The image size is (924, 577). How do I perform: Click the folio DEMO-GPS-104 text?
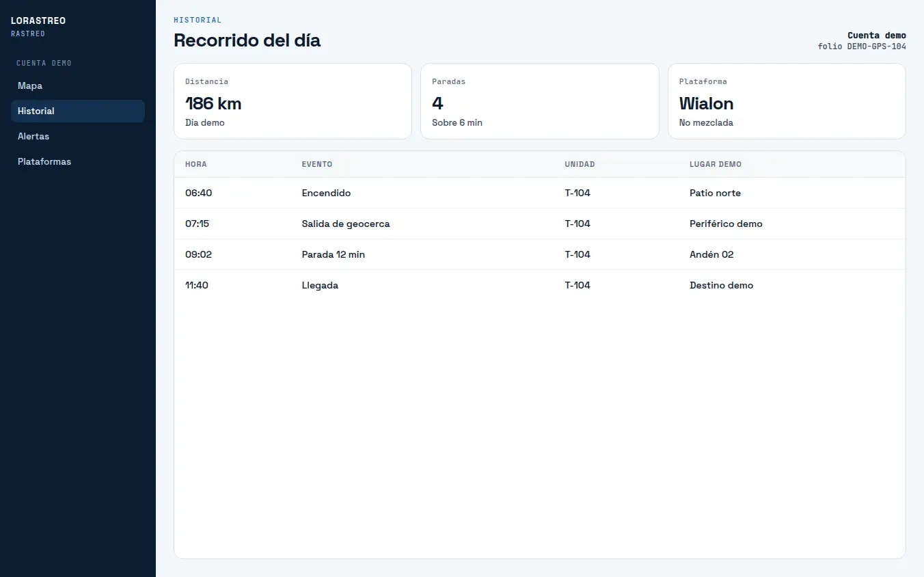[862, 46]
